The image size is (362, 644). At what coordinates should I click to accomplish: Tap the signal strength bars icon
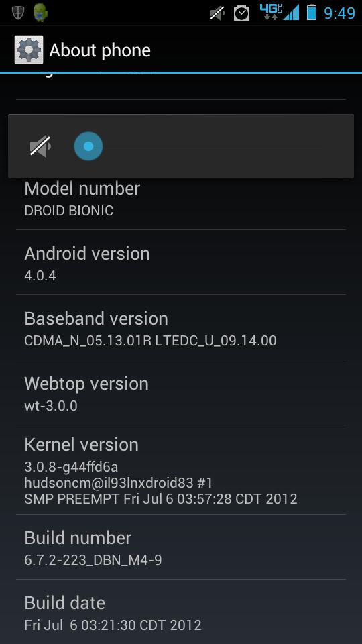click(292, 13)
